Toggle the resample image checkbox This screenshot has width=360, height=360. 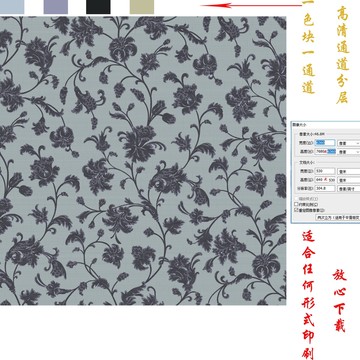296,210
